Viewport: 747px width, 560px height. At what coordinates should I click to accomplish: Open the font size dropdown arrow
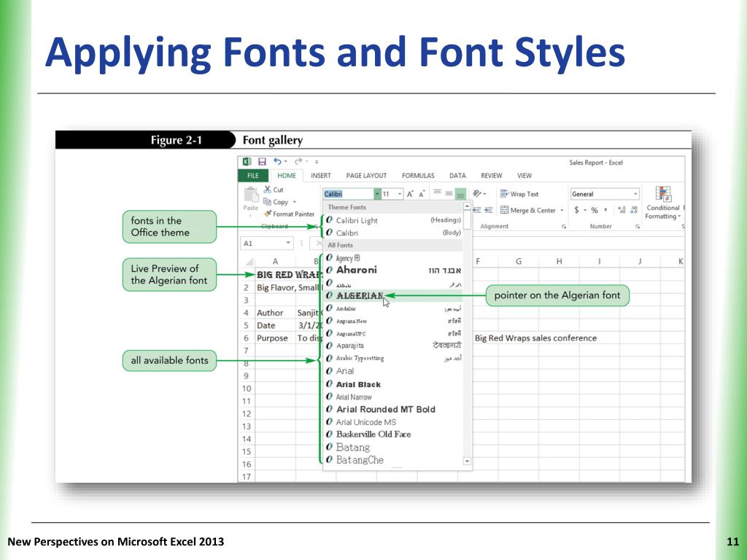point(400,194)
